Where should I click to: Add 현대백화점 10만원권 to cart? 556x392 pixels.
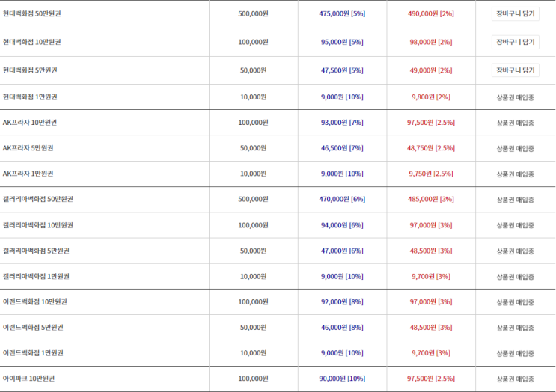click(515, 42)
